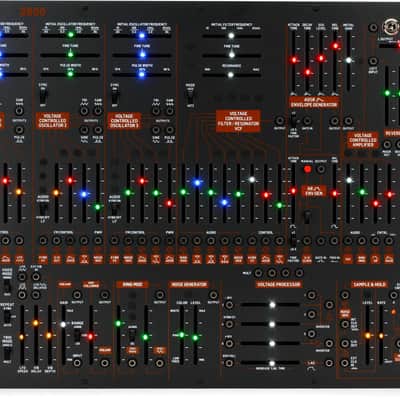Screen dimensions: 400x400
Task: Click the Sample & Hold label
Action: tap(369, 284)
